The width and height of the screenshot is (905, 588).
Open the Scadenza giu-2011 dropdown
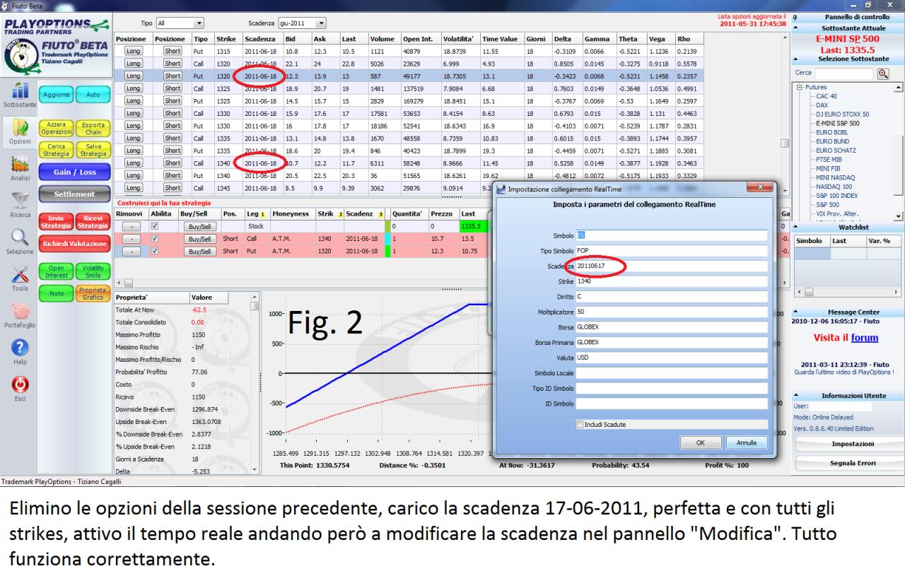click(302, 23)
